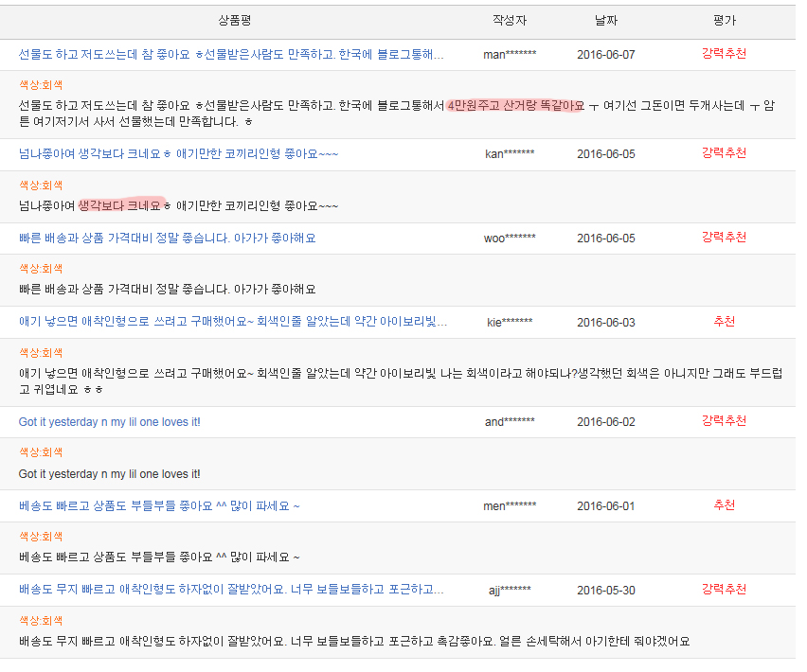This screenshot has width=807, height=672.
Task: Click the 색상:회색 label above the English review body
Action: click(41, 453)
